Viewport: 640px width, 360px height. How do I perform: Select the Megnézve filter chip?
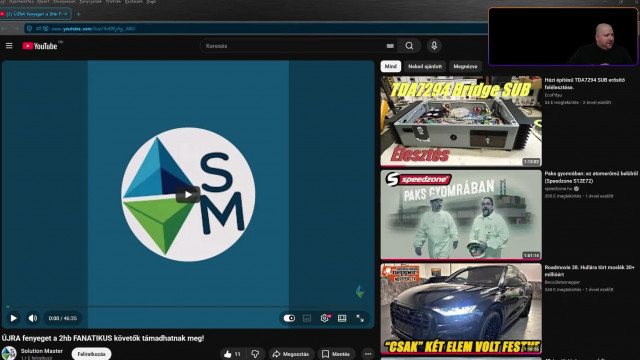(x=465, y=66)
